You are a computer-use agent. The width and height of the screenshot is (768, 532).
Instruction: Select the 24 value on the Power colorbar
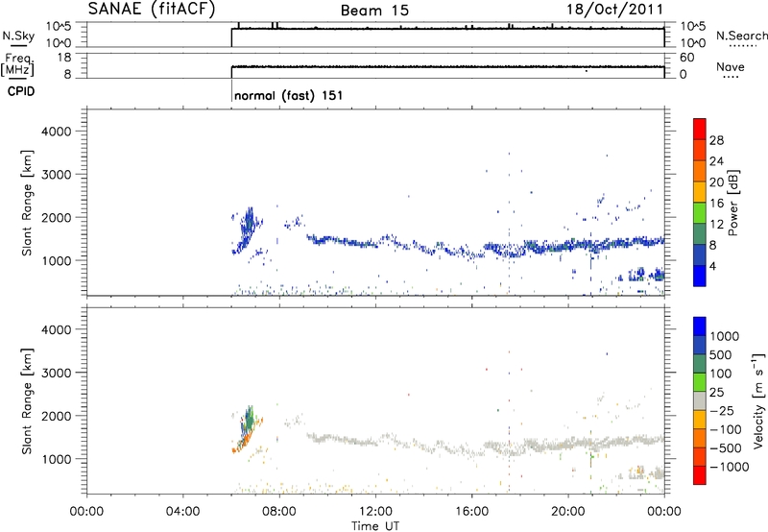pos(716,161)
